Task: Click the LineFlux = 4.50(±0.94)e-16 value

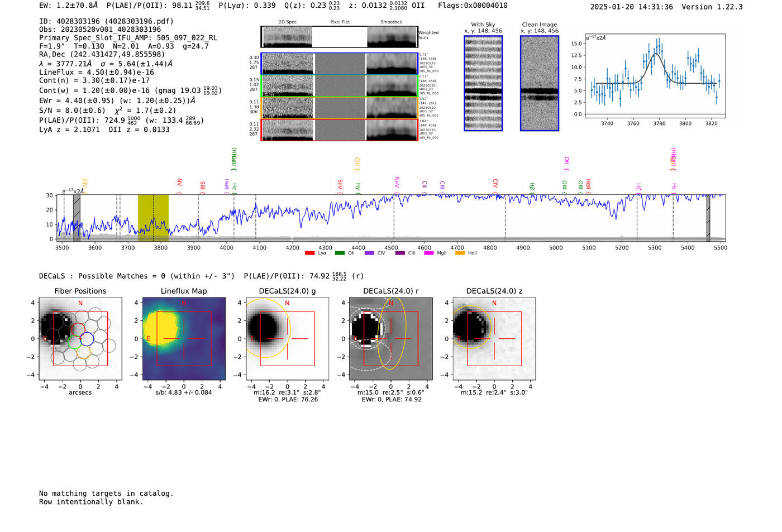Action: coord(97,73)
